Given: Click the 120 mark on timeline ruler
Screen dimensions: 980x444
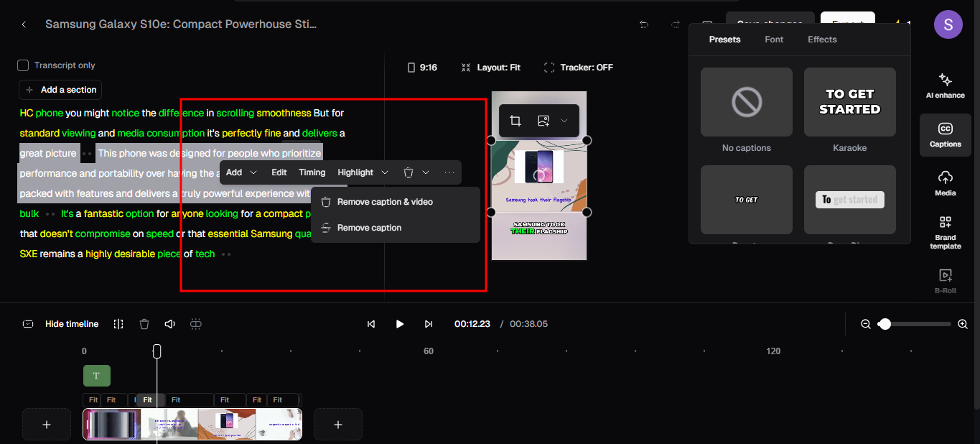Looking at the screenshot, I should tap(773, 351).
